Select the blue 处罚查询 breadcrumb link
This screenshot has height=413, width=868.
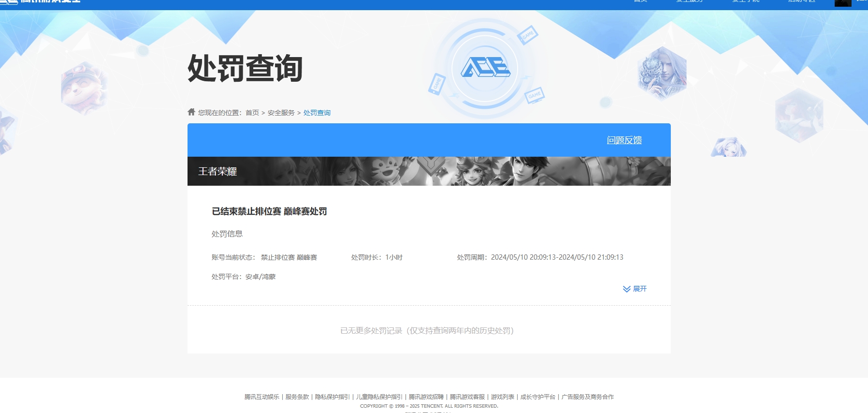pyautogui.click(x=317, y=113)
